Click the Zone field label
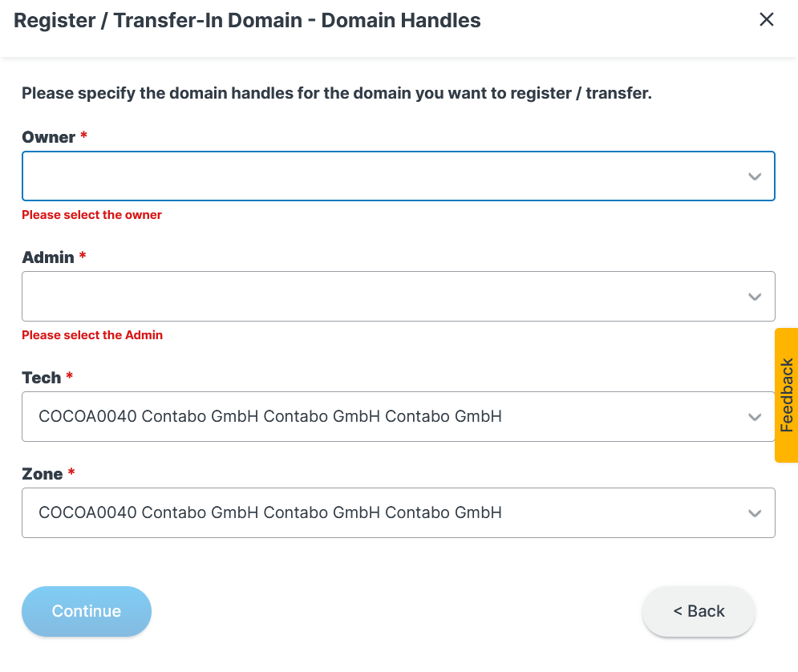 [x=43, y=474]
